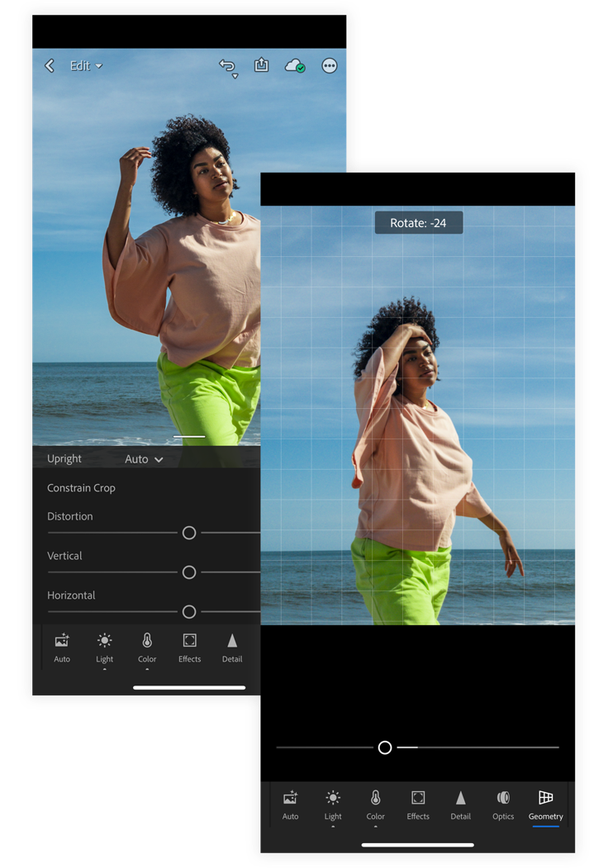608x868 pixels.
Task: Tap the Upright label
Action: (x=64, y=459)
